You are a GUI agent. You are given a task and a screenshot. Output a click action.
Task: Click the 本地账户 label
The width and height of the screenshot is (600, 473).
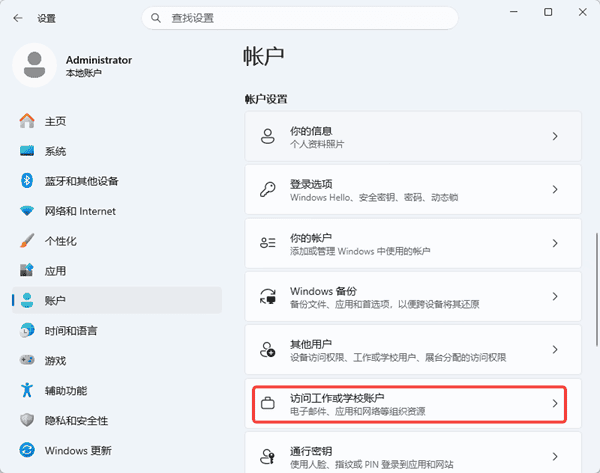83,73
